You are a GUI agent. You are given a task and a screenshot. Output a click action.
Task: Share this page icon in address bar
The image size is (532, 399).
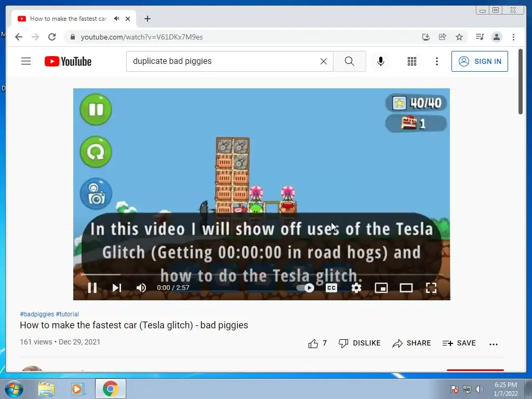(443, 37)
